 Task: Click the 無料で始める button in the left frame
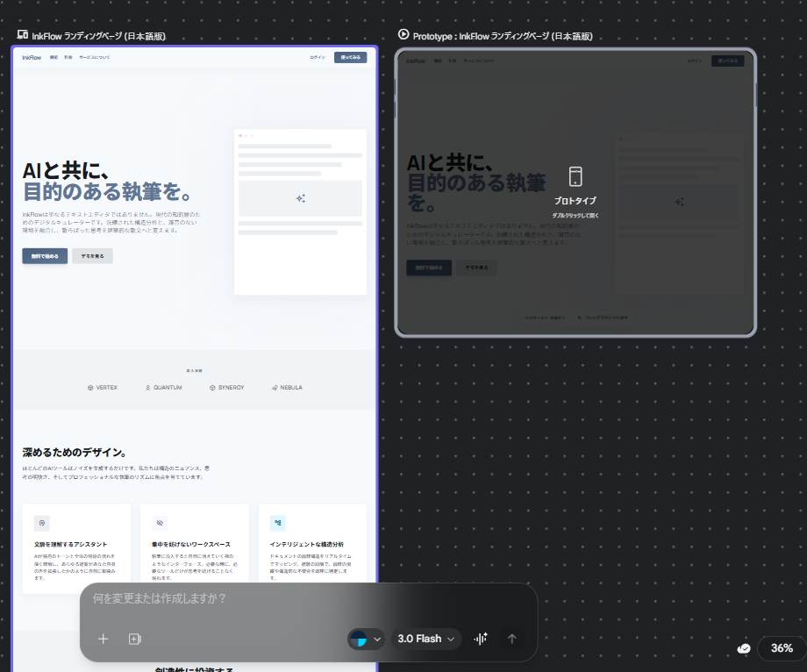point(45,256)
